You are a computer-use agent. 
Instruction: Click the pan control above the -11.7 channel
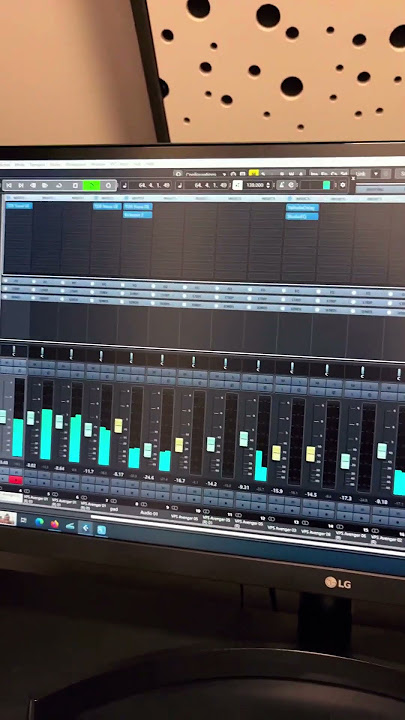[x=101, y=356]
